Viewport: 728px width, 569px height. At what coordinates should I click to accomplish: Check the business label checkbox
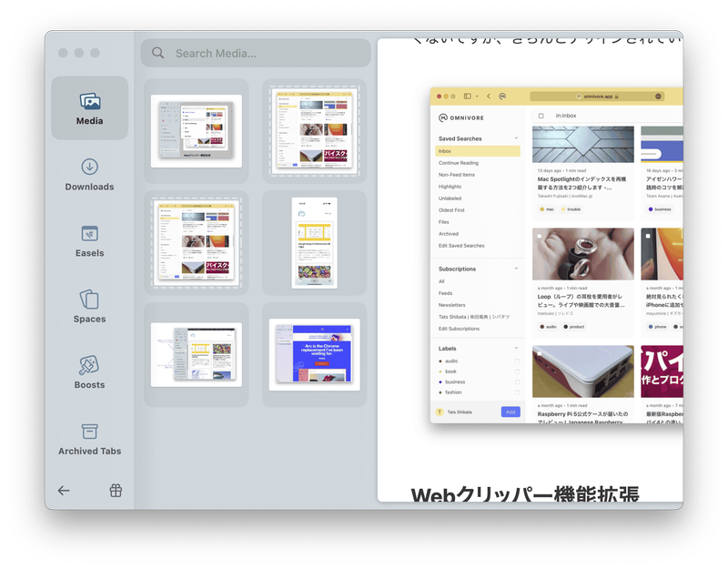[x=517, y=381]
